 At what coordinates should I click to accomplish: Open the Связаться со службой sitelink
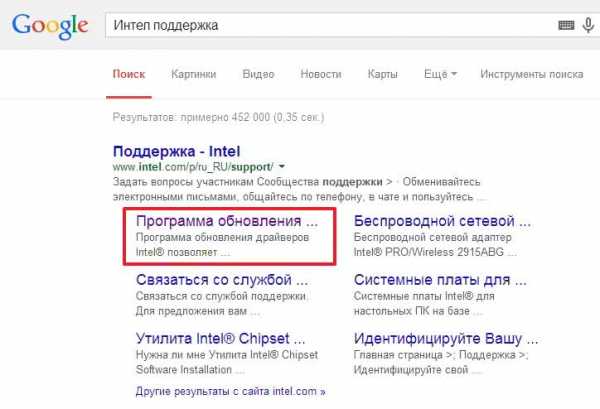click(x=222, y=280)
